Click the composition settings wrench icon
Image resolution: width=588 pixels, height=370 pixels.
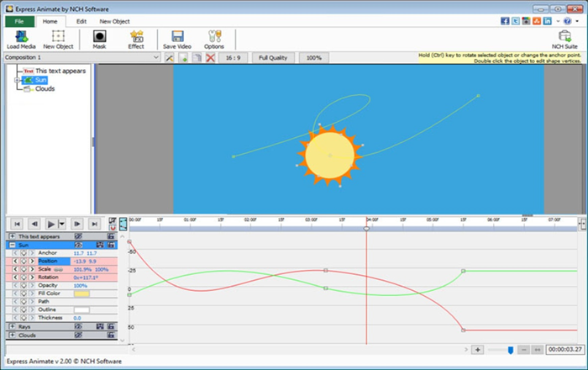pos(169,58)
